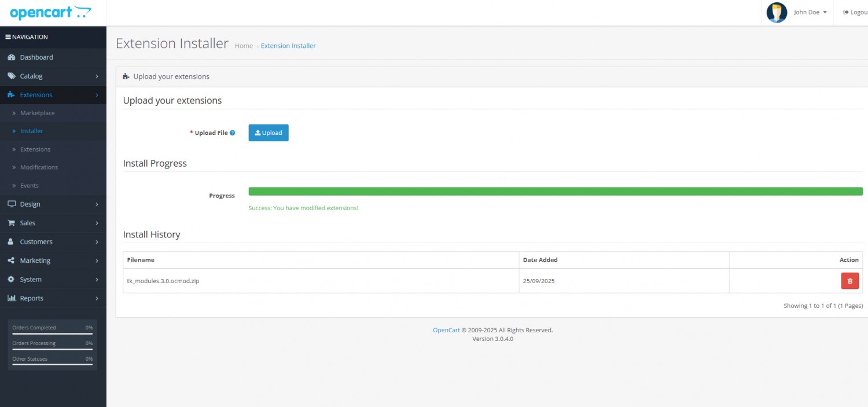Click the green install progress bar
Image resolution: width=868 pixels, height=407 pixels.
(555, 192)
